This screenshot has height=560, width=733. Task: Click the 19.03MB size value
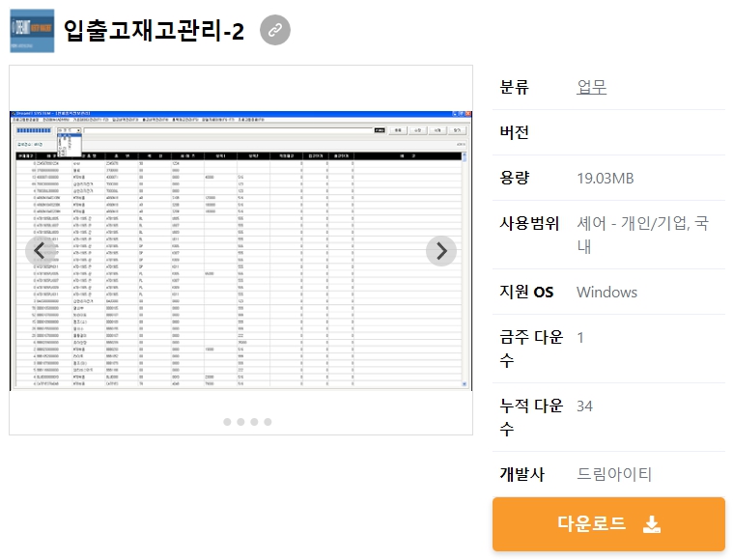[x=605, y=178]
